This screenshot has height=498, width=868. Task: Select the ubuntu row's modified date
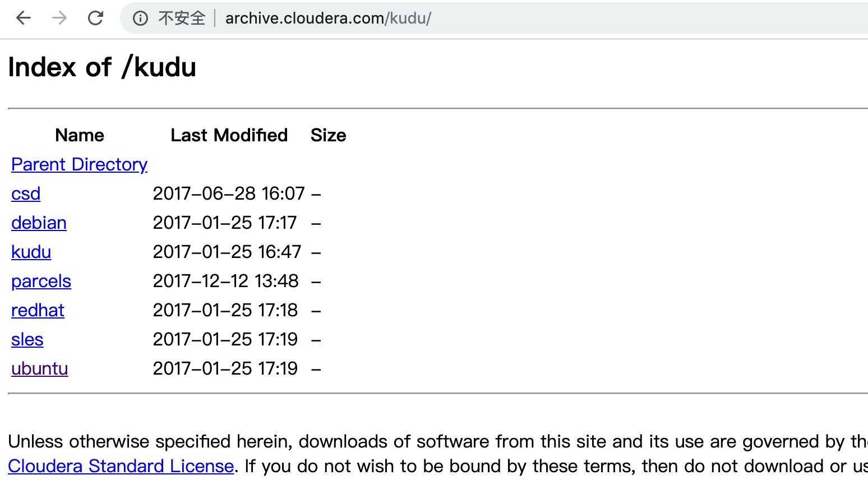pyautogui.click(x=225, y=368)
